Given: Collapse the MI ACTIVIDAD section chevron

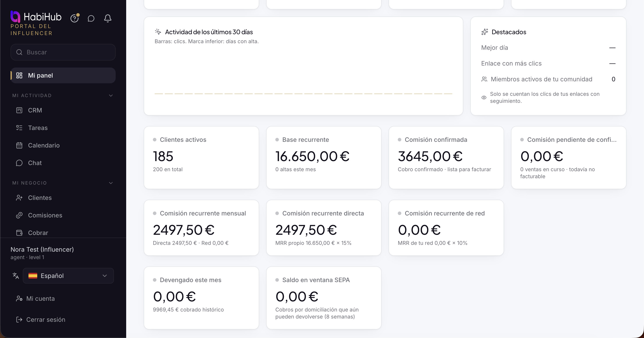Looking at the screenshot, I should [x=111, y=96].
